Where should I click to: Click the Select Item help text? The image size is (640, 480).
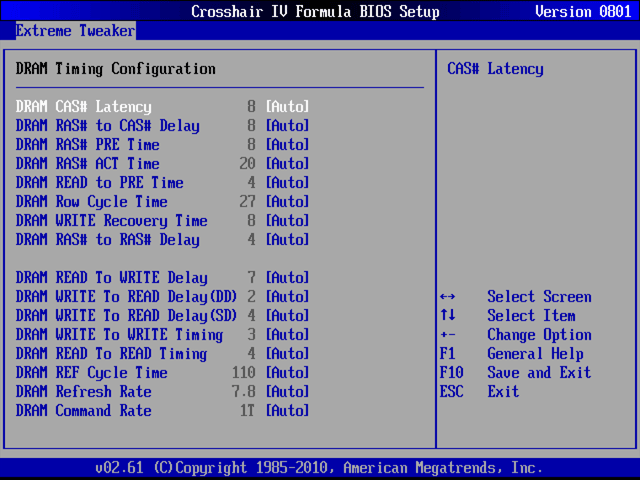point(531,316)
